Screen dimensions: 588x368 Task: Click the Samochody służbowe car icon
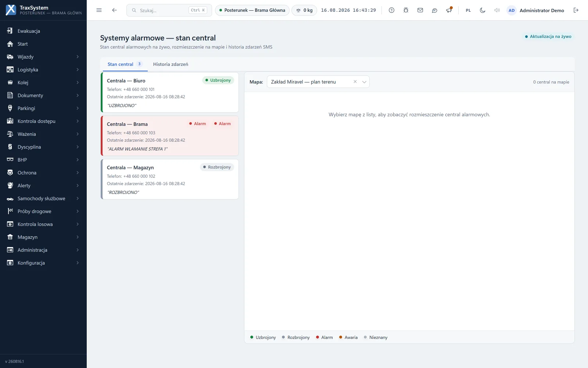click(10, 198)
